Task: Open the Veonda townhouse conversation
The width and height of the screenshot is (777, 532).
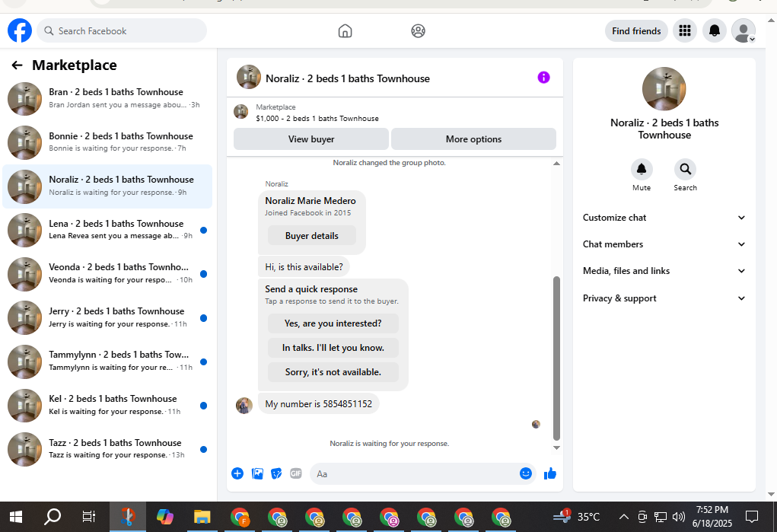Action: click(107, 274)
